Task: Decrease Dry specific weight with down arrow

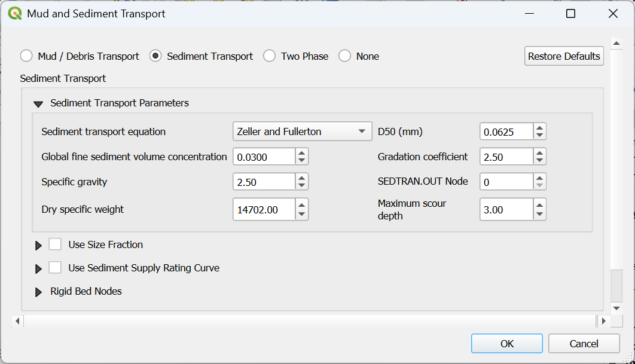Action: click(x=302, y=214)
